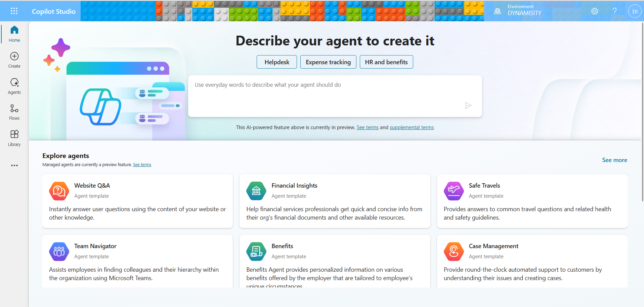This screenshot has width=644, height=307.
Task: Open the Settings gear icon
Action: tap(595, 11)
